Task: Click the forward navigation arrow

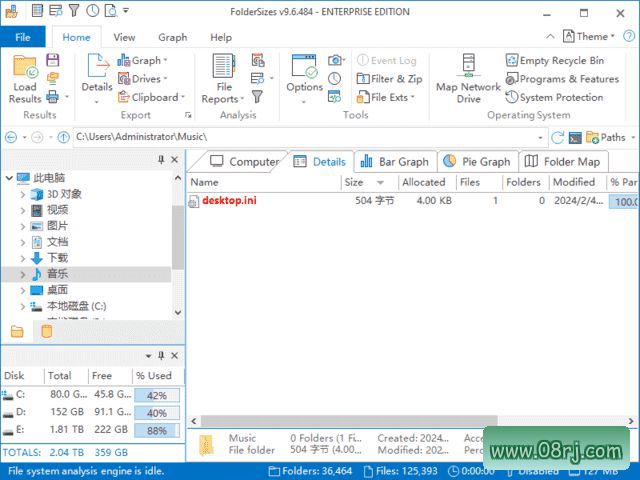Action: pyautogui.click(x=37, y=138)
